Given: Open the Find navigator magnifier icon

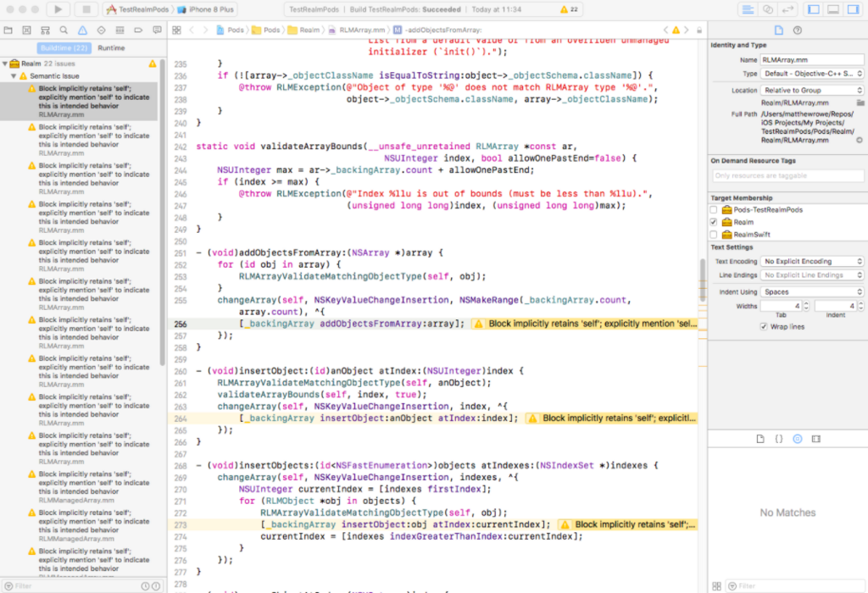Looking at the screenshot, I should (x=64, y=30).
